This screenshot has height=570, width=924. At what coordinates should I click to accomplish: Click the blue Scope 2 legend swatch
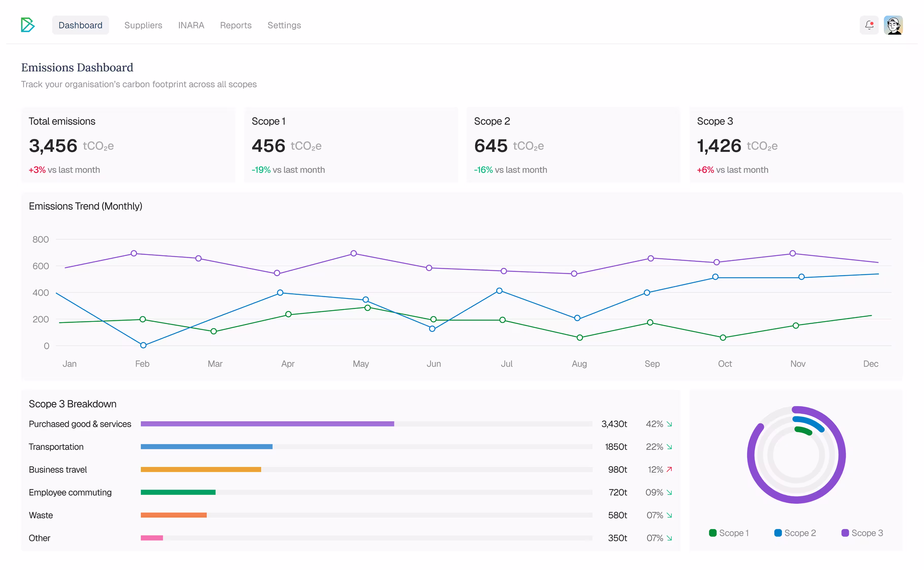pos(778,533)
